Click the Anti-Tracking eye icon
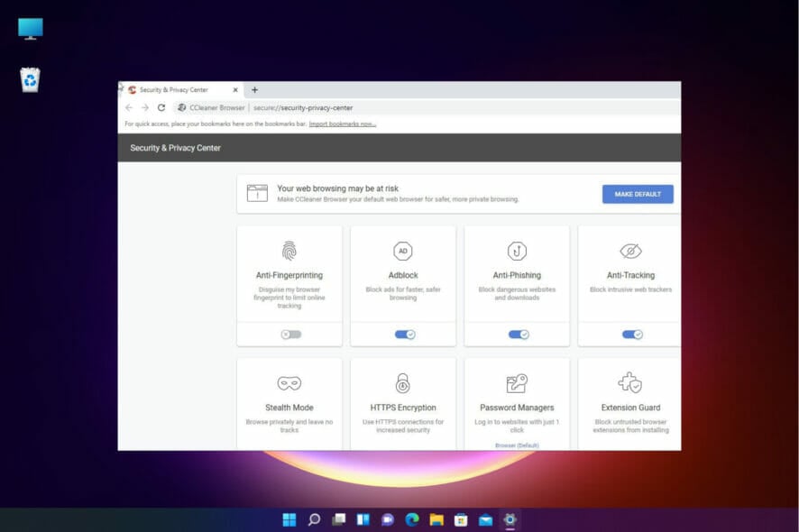799x532 pixels. click(629, 249)
